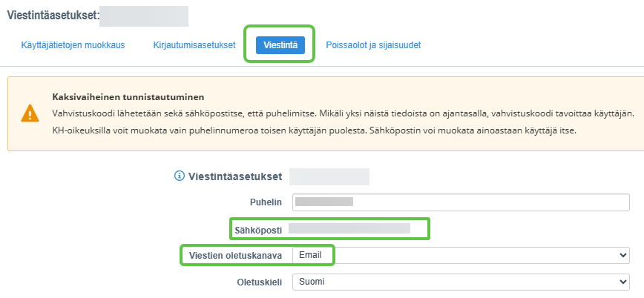Click the redacted Sähköposti email value
This screenshot has height=298, width=644.
coord(349,229)
